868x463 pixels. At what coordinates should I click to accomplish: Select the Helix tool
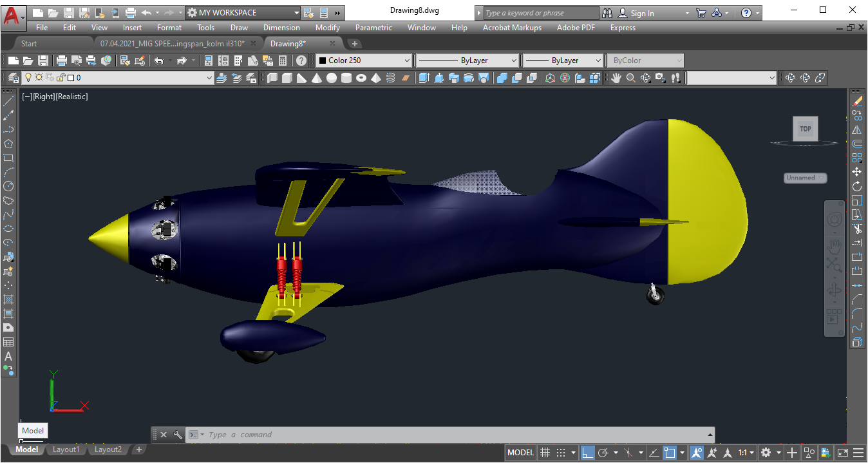391,78
